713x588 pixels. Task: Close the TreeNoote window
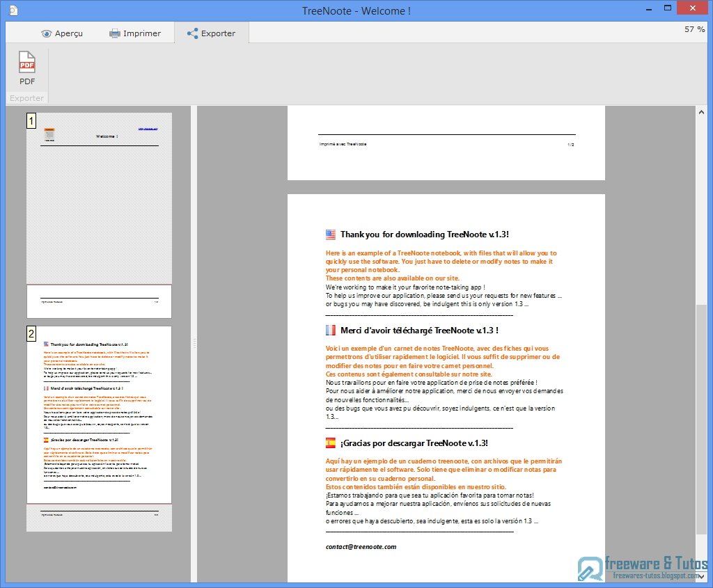[693, 8]
